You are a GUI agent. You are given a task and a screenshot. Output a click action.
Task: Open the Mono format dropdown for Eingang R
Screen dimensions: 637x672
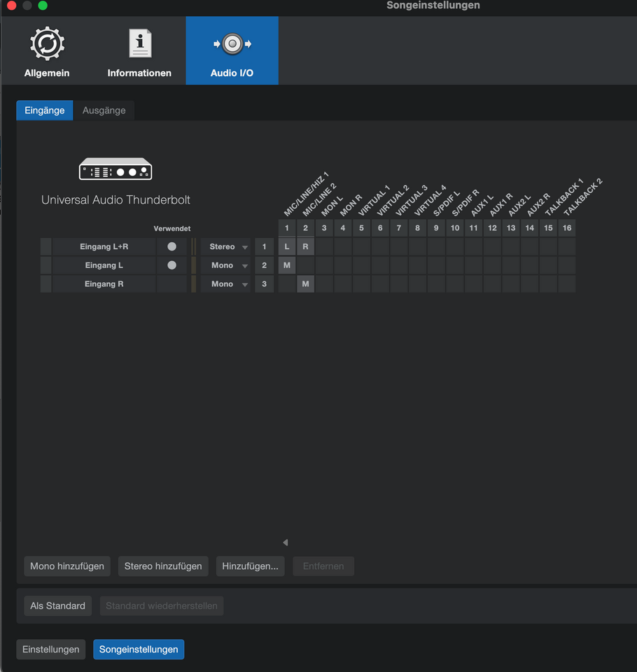point(226,284)
